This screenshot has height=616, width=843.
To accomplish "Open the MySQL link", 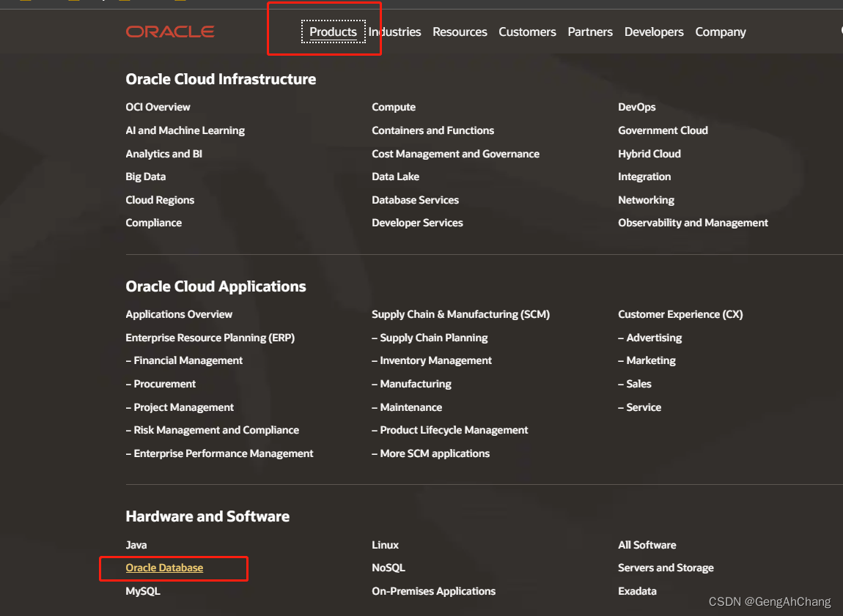I will click(x=143, y=591).
